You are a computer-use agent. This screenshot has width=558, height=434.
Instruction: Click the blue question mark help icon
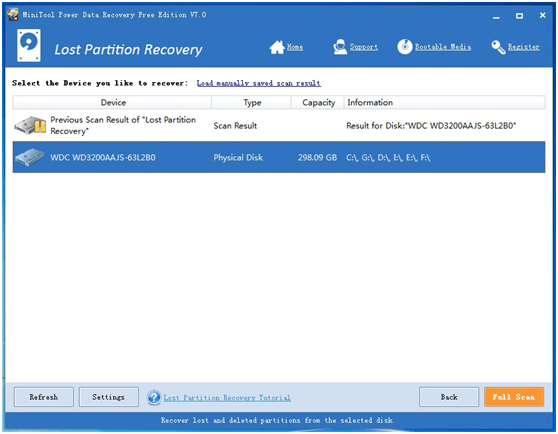(154, 397)
